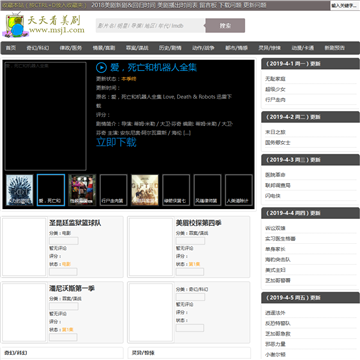Image resolution: width=360 pixels, height=360 pixels.
Task: Open the 圣昆廷监狱篮球队 card title
Action: (x=75, y=223)
